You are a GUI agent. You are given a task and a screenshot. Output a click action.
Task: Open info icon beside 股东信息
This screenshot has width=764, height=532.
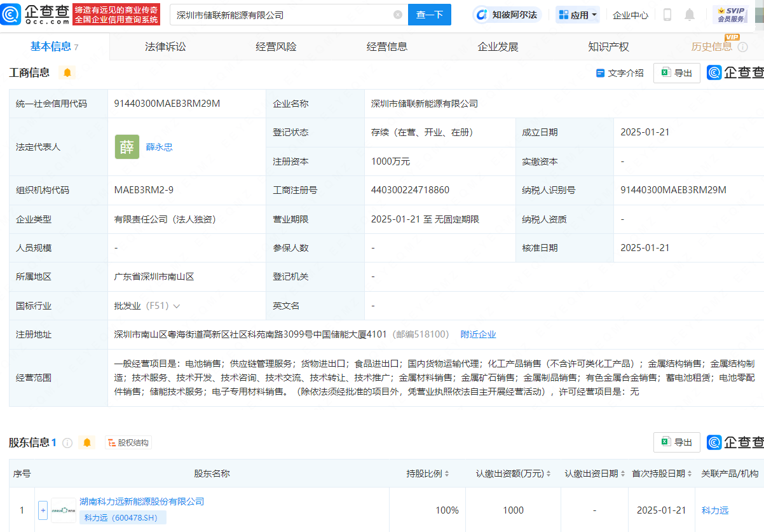(x=67, y=442)
